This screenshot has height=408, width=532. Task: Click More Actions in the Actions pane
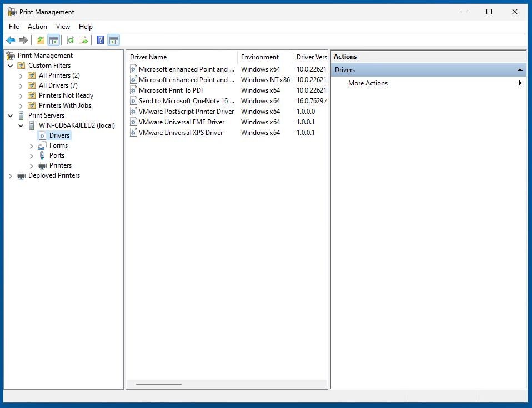(368, 83)
